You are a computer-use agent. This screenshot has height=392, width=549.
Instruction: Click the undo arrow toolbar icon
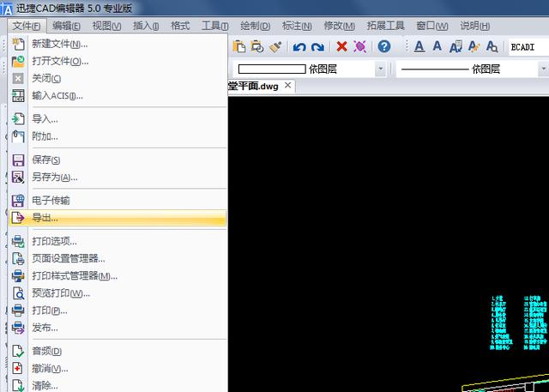tap(299, 46)
